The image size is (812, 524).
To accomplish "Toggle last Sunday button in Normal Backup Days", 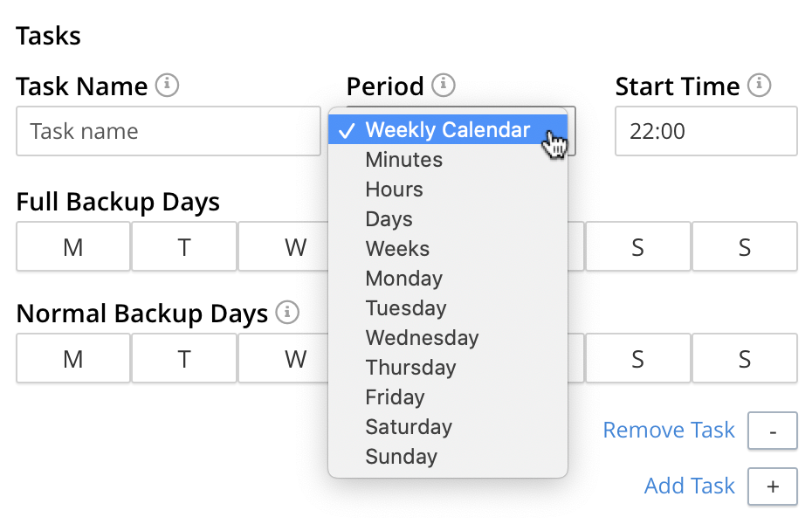I will pos(744,359).
